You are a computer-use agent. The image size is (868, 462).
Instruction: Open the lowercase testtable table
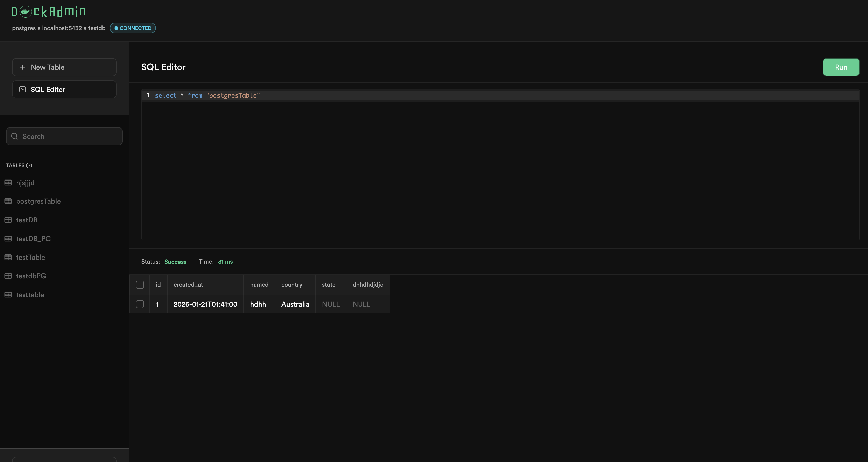point(30,295)
